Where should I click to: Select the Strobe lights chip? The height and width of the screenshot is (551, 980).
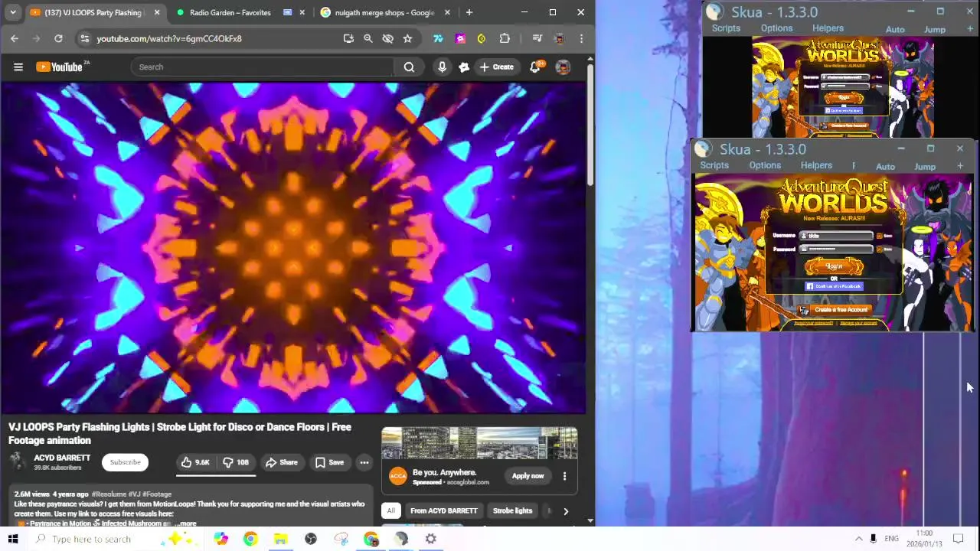(512, 510)
